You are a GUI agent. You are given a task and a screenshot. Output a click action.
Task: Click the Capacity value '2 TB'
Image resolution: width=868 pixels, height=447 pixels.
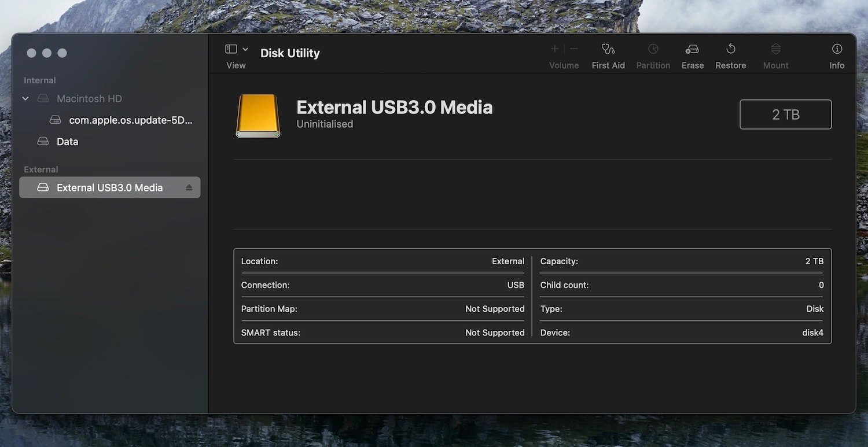[814, 261]
